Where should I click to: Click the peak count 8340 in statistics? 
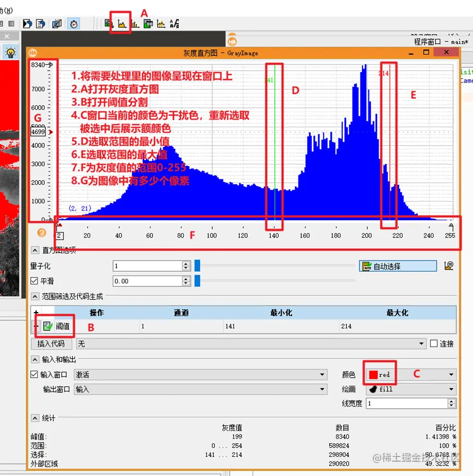point(342,437)
